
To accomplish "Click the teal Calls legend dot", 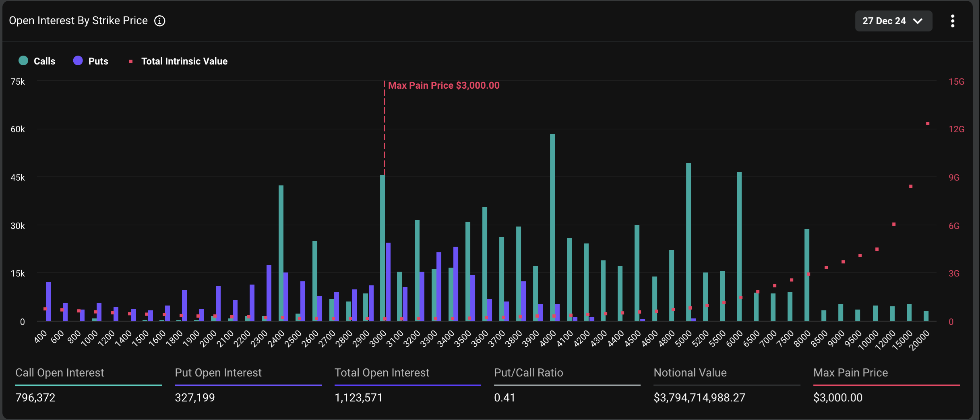I will click(23, 61).
